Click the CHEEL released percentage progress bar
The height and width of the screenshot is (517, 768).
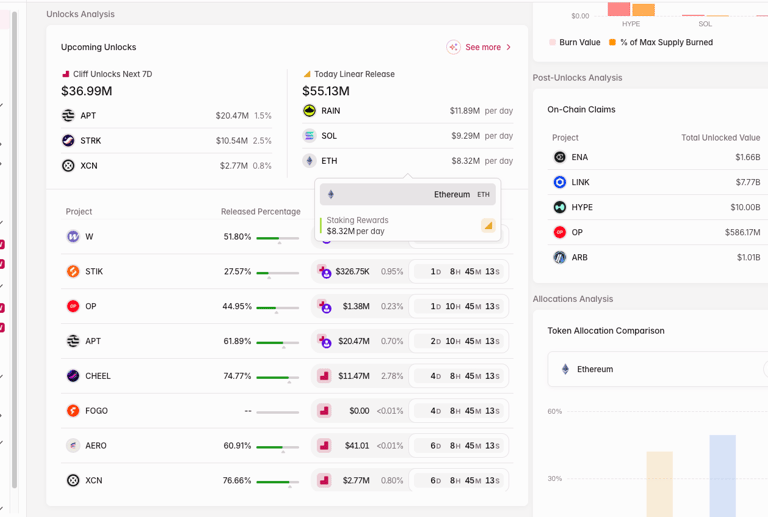coord(277,377)
